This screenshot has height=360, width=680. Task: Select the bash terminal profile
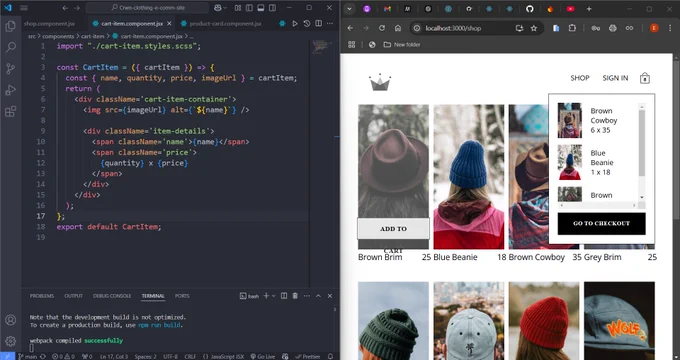[249, 296]
